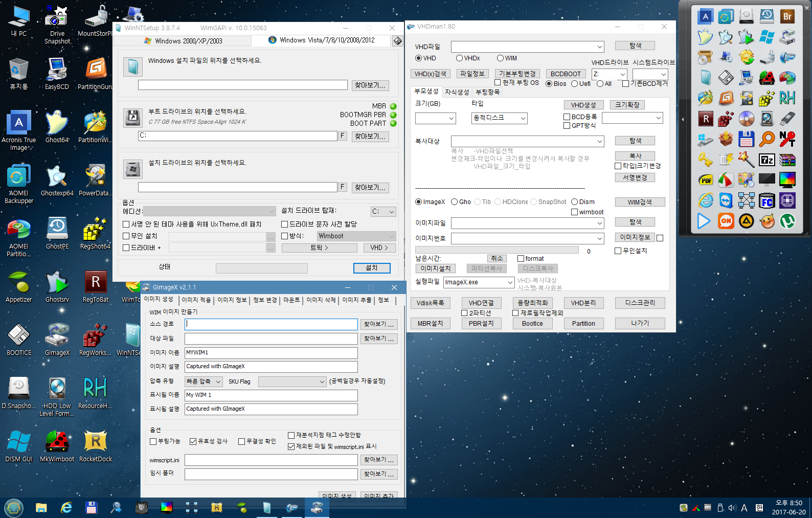Click the 소스 경로 input field in GImageX
This screenshot has height=518, width=812.
[271, 324]
